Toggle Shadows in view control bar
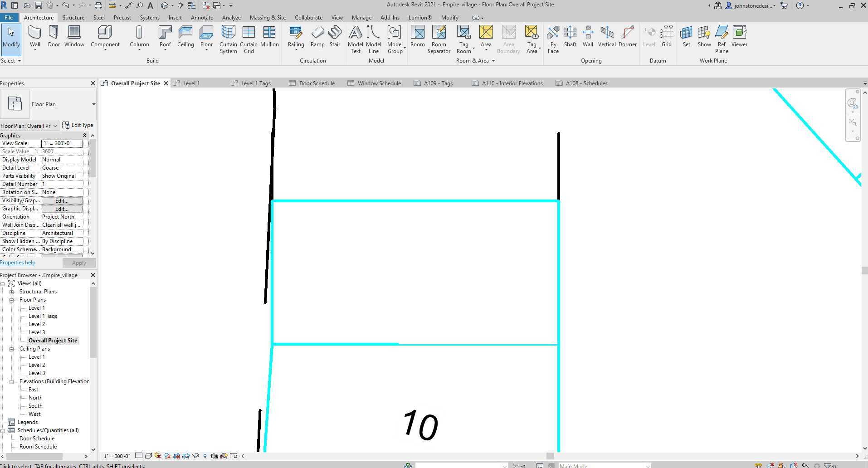This screenshot has height=468, width=868. (167, 456)
